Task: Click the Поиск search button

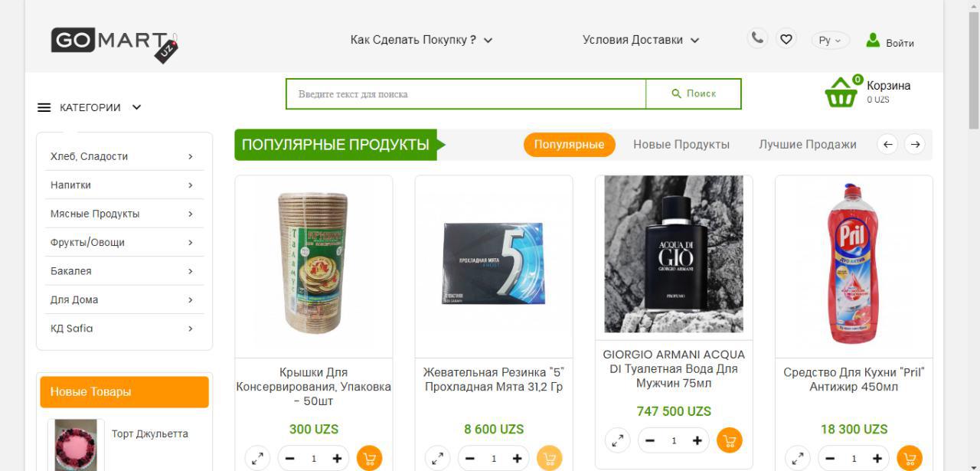Action: (694, 93)
